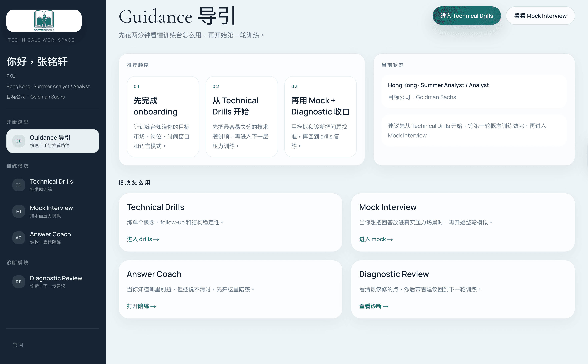Select the Technical Drills module card
This screenshot has height=364, width=588.
230,222
